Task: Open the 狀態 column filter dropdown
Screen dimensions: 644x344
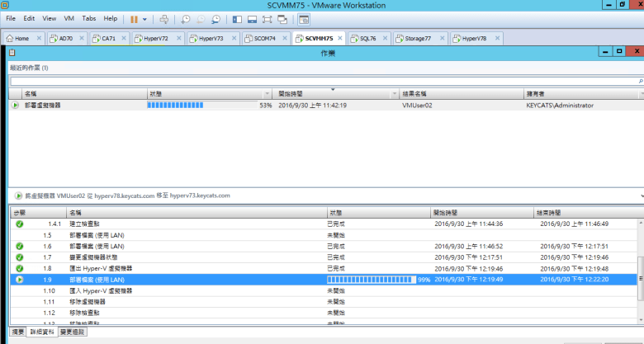Action: [x=267, y=94]
